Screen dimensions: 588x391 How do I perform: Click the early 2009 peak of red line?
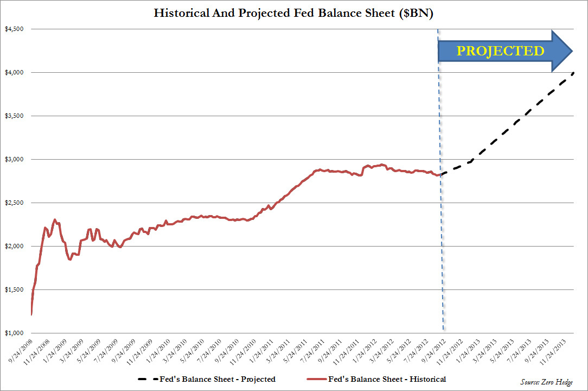[x=55, y=220]
